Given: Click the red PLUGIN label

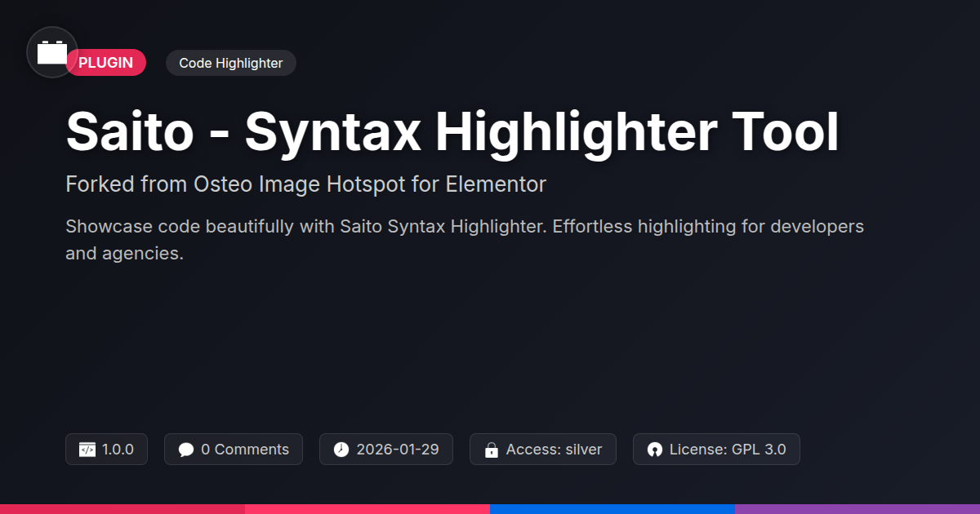Looking at the screenshot, I should pos(105,63).
